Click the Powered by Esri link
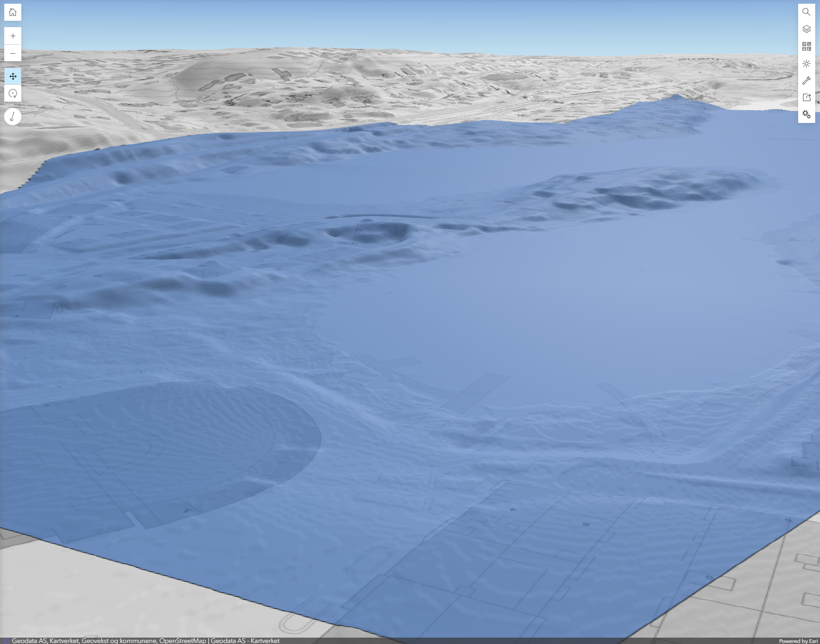 click(x=798, y=641)
